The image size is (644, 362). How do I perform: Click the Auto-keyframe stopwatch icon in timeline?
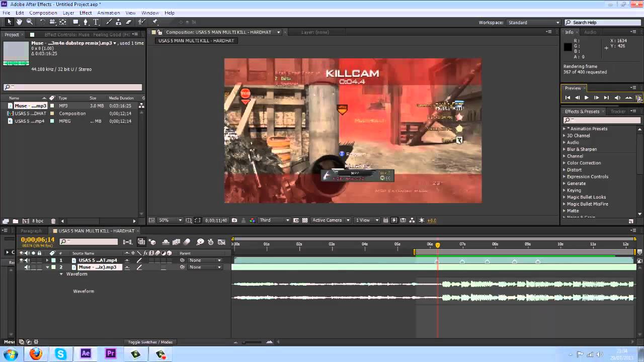(211, 242)
